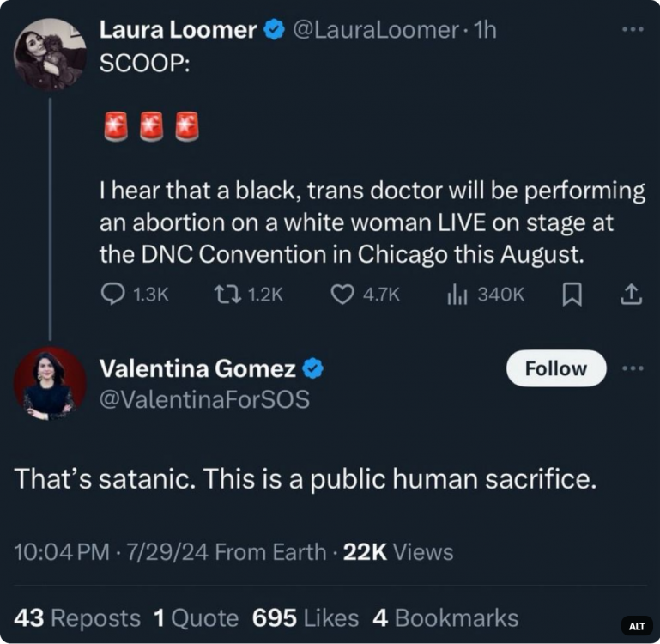
Task: Click Laura Loomer's profile picture
Action: pyautogui.click(x=50, y=54)
